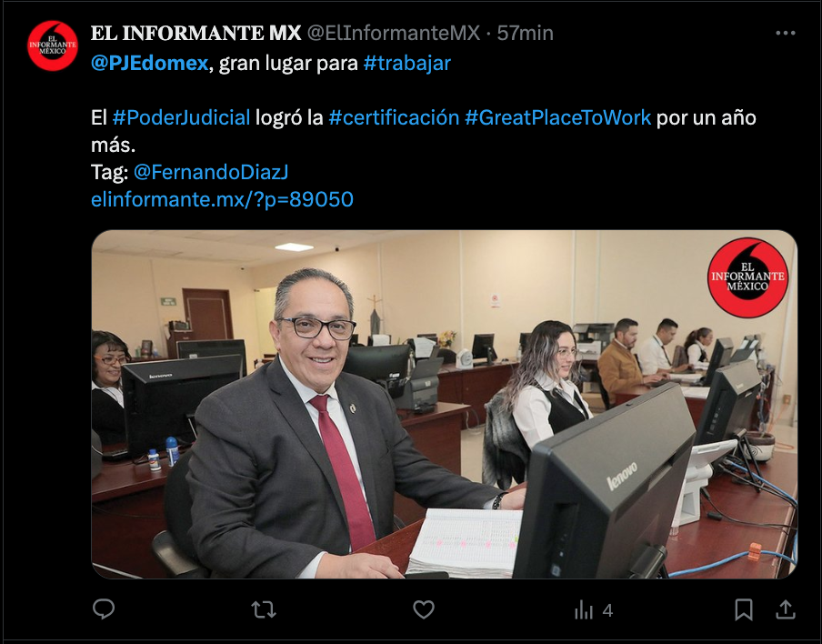Screen dimensions: 822x644
Task: Click the reply speech bubble icon
Action: pos(104,609)
